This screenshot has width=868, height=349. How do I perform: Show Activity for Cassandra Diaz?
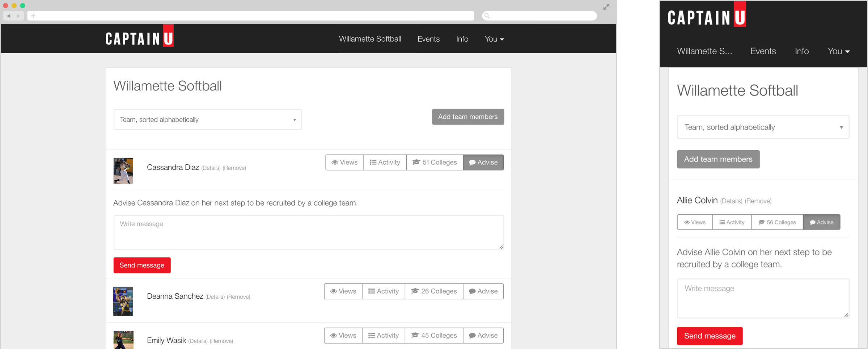pyautogui.click(x=385, y=162)
